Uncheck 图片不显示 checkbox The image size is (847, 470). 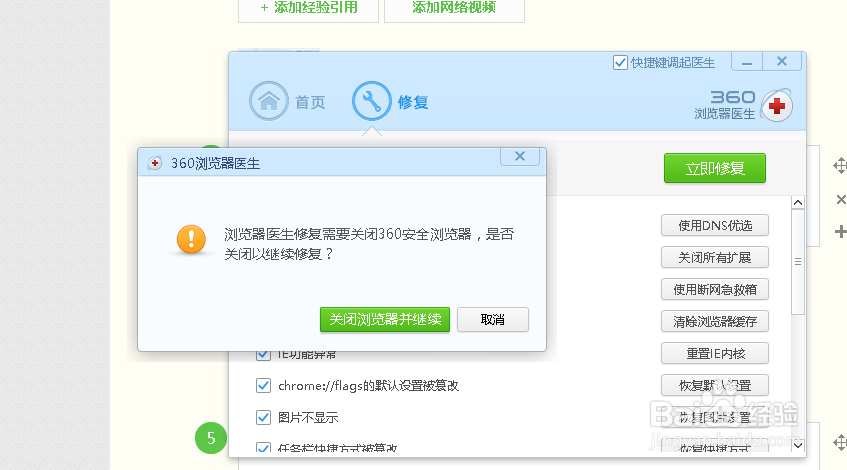[x=263, y=417]
